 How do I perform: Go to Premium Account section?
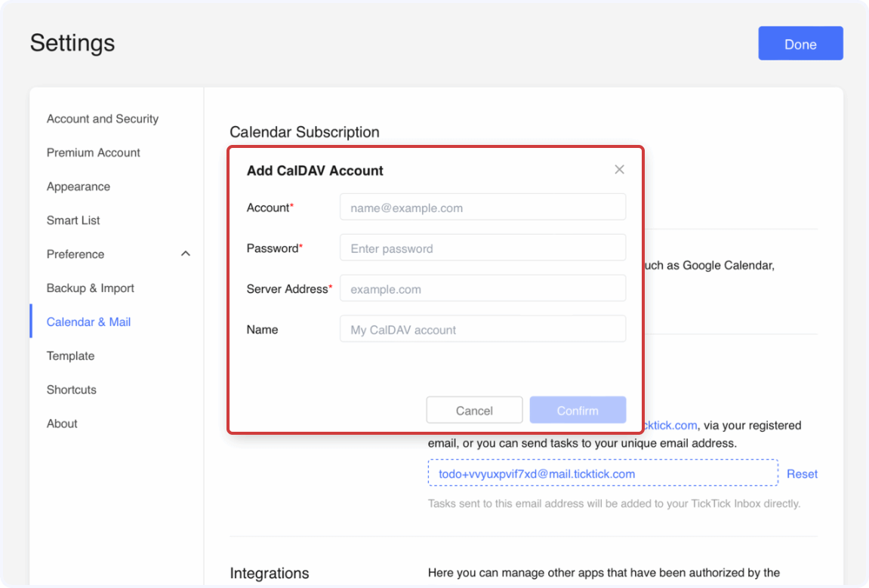coord(94,152)
